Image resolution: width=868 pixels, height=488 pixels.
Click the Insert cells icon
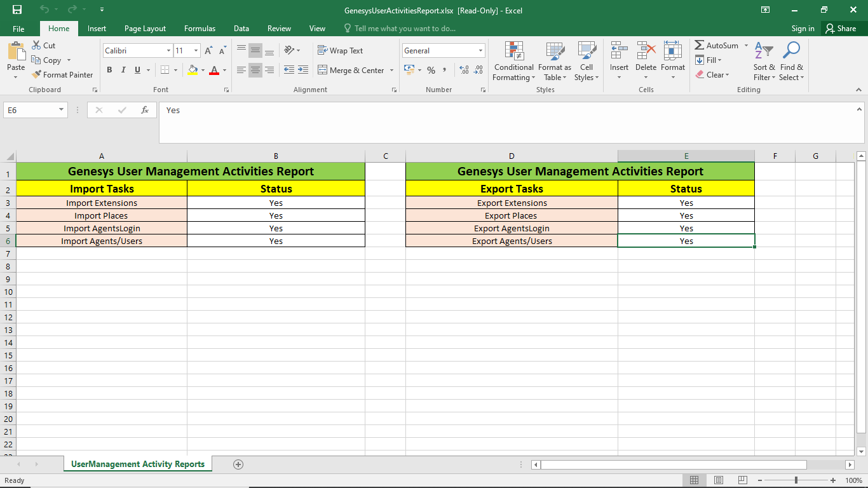click(x=619, y=51)
